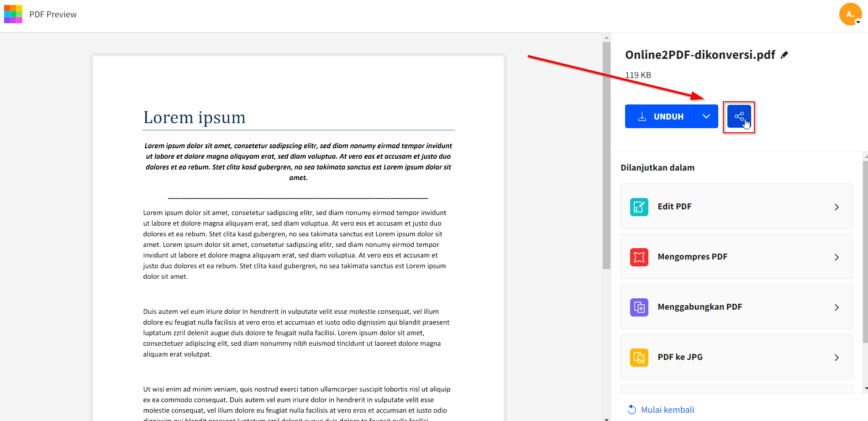Viewport: 868px width, 421px height.
Task: Click the Lorem ipsum document heading
Action: (195, 117)
